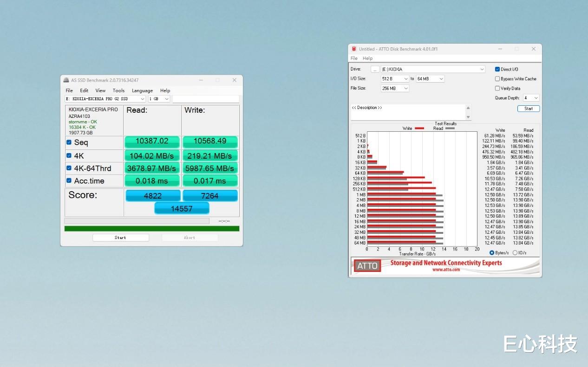Image resolution: width=588 pixels, height=367 pixels.
Task: Click the drive browse button with ellipsis
Action: tap(375, 70)
